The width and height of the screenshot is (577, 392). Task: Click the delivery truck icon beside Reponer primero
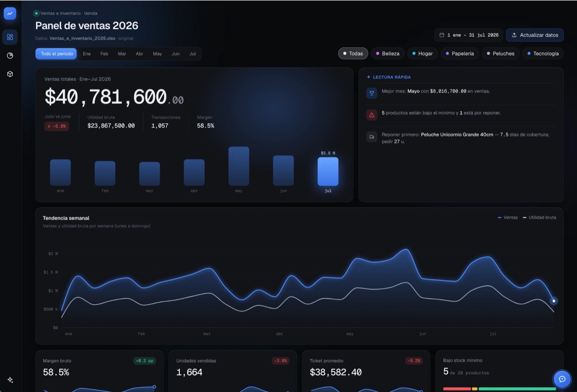(371, 137)
